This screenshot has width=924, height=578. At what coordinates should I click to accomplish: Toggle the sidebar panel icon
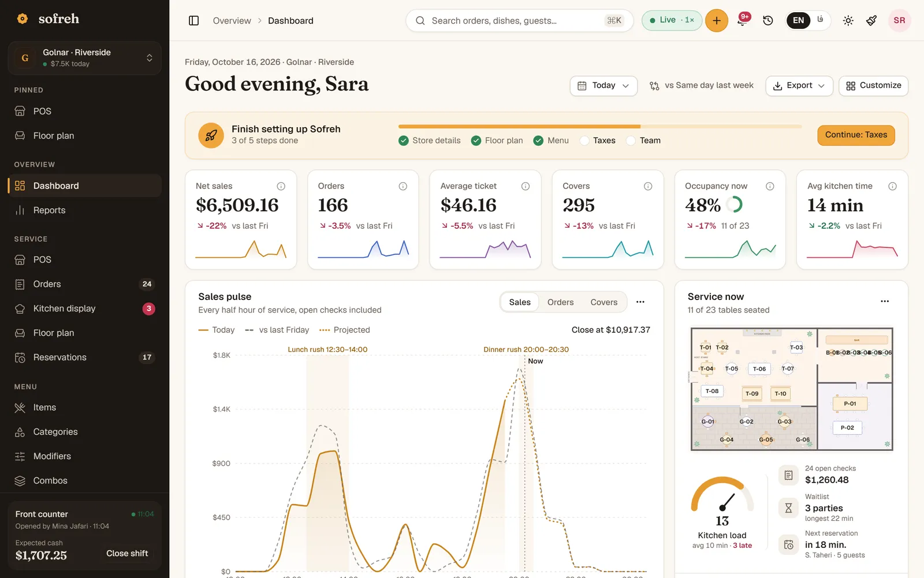pos(194,21)
